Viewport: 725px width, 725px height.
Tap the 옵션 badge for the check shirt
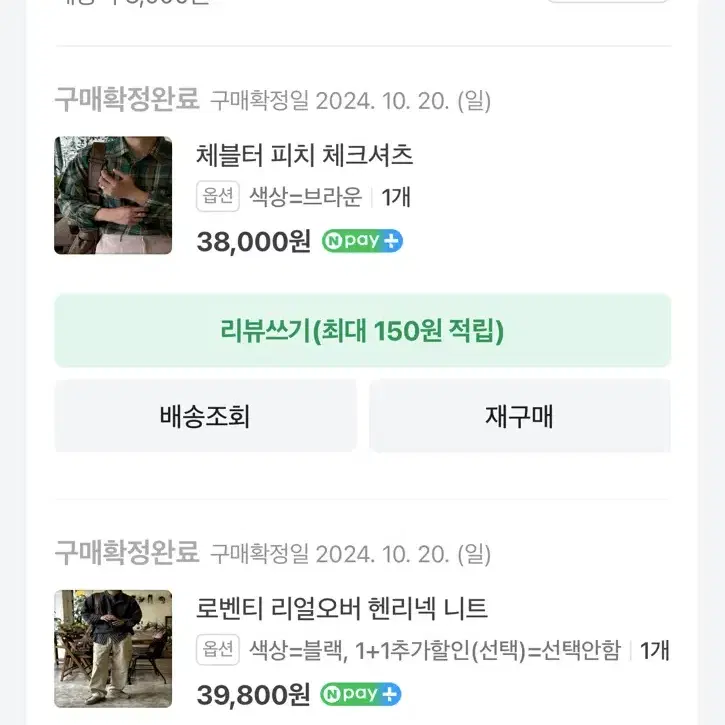(x=218, y=196)
